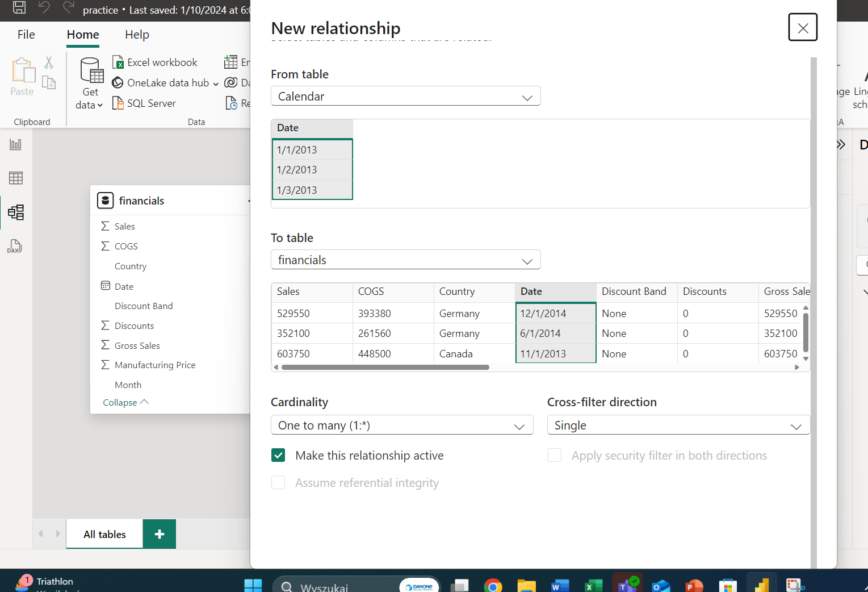
Task: Import data from Excel workbook
Action: coord(155,62)
